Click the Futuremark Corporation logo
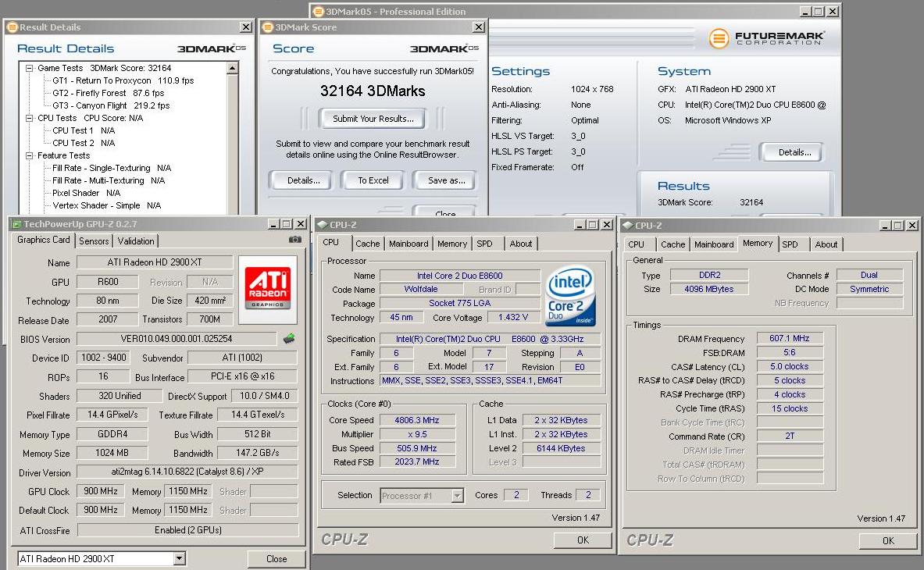Viewport: 924px width, 570px height. [x=766, y=39]
